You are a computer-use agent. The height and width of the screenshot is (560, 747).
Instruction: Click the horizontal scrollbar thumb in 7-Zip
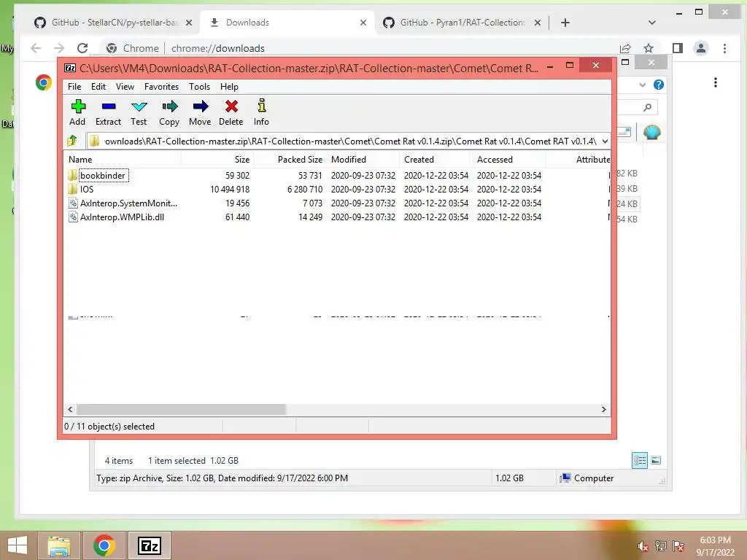click(x=181, y=410)
